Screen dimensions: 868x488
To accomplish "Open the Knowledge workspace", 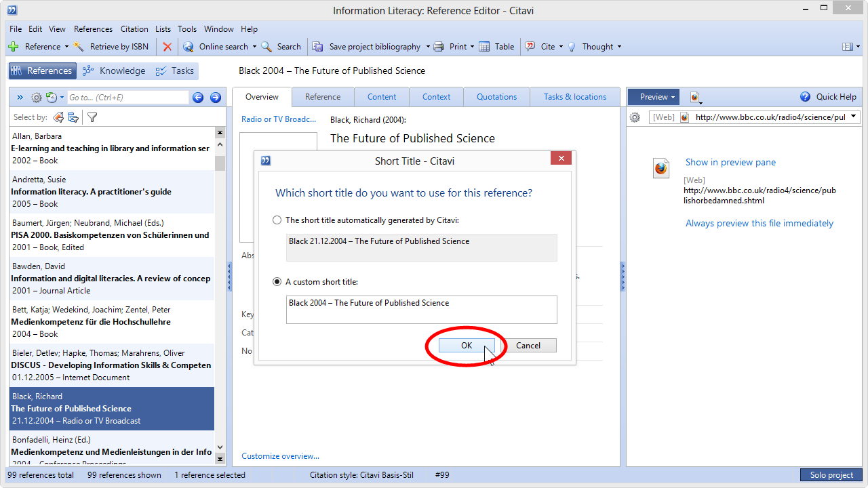I will pyautogui.click(x=113, y=70).
